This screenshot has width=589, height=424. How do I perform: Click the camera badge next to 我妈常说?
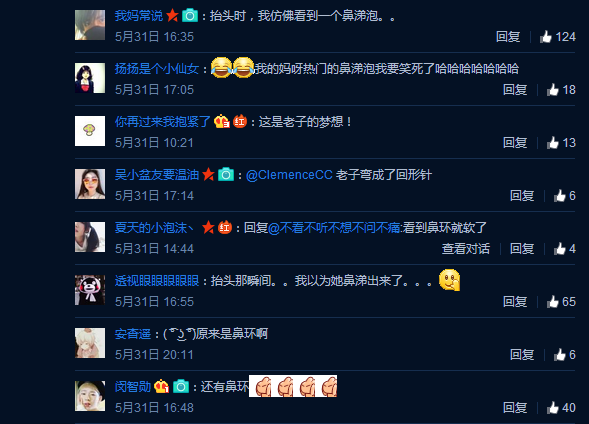click(x=190, y=16)
